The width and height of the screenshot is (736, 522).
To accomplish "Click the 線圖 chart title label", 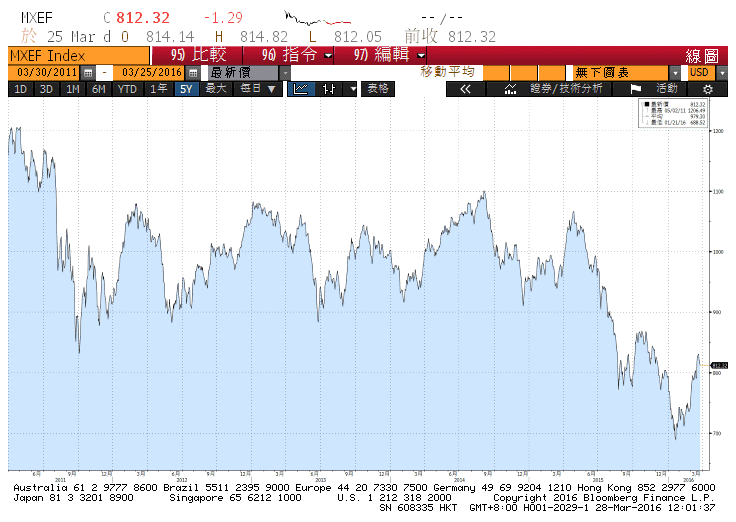I will 702,56.
